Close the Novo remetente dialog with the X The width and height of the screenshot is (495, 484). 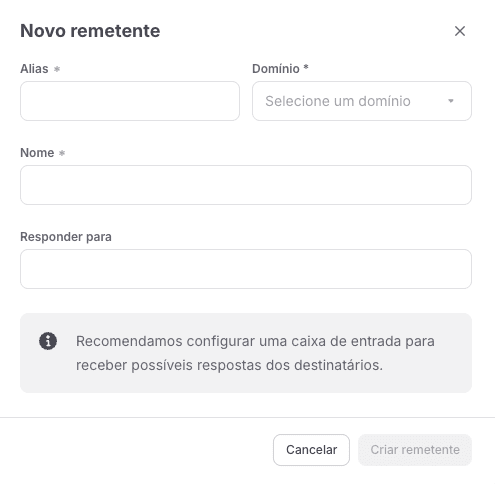(x=460, y=31)
